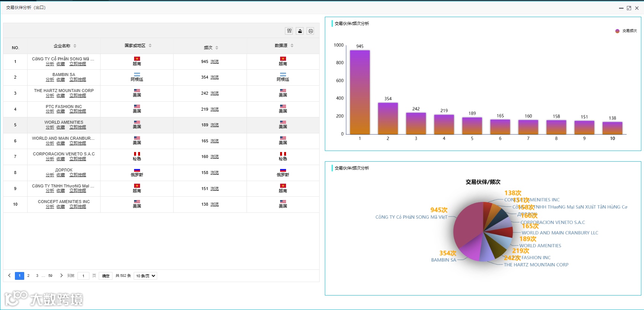Click 立即挖掘 link under PTC FASHION INC
This screenshot has width=644, height=310.
[78, 111]
